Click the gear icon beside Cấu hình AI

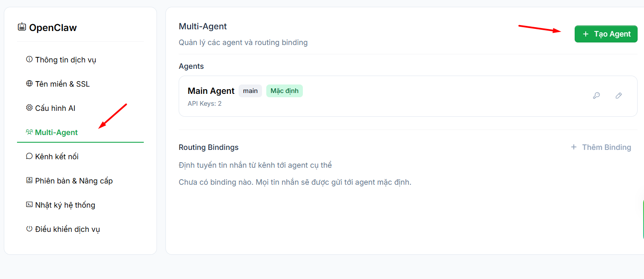28,107
